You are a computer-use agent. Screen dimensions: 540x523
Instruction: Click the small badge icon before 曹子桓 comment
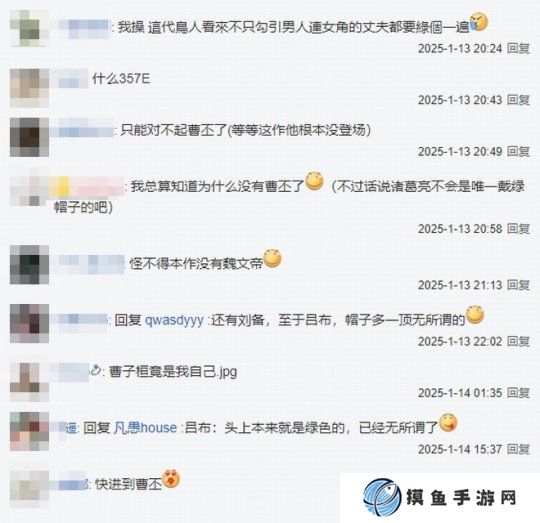95,371
